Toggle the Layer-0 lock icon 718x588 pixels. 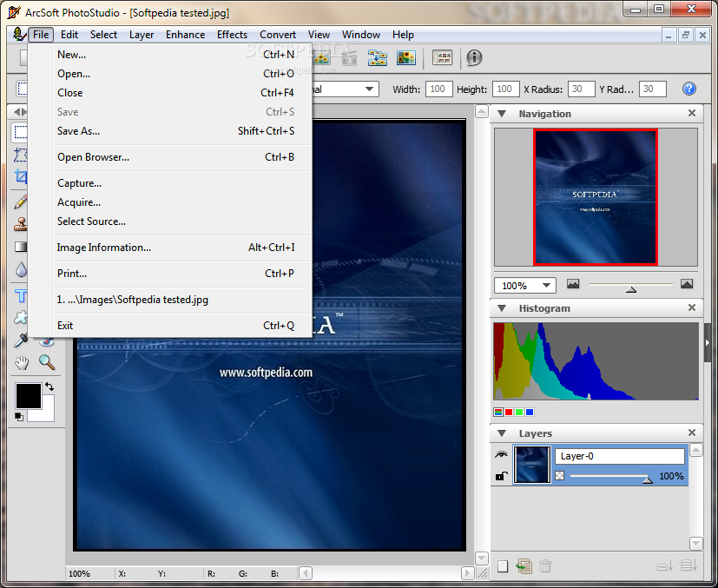(502, 476)
